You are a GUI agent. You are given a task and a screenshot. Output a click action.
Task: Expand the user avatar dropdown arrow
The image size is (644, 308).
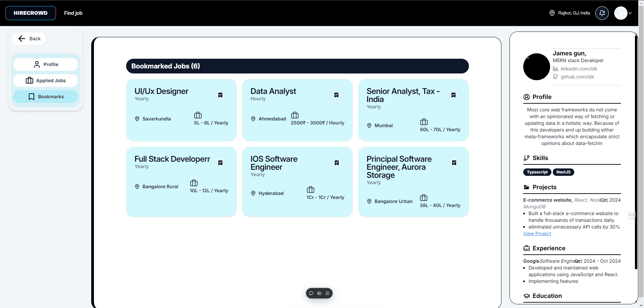pos(630,13)
